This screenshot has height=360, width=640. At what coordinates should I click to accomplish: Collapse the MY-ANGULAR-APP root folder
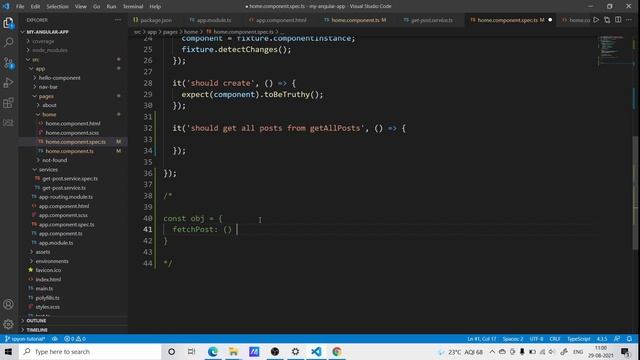click(47, 32)
